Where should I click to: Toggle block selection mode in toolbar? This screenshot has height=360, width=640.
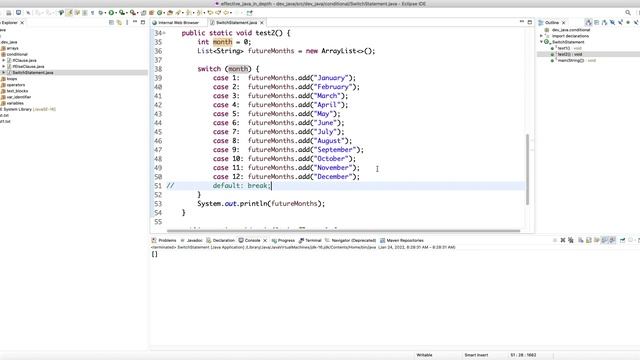click(85, 13)
